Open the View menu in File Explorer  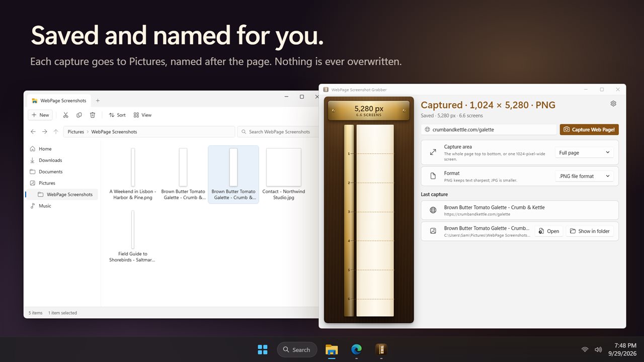click(142, 115)
